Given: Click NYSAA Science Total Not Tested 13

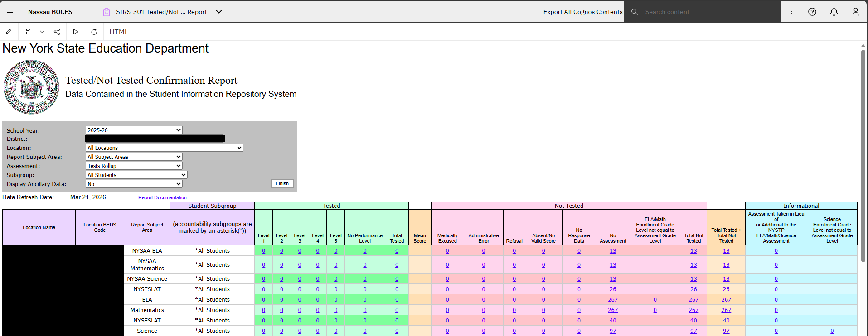Looking at the screenshot, I should pos(693,278).
